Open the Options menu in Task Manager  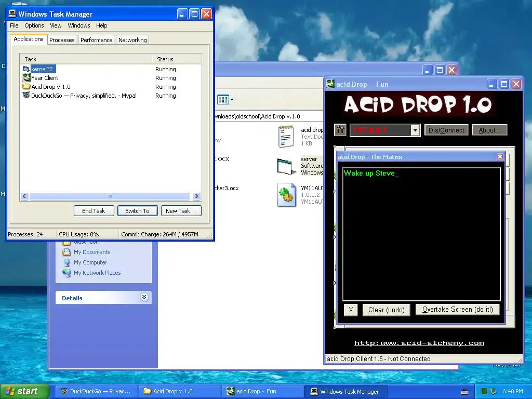pos(34,25)
